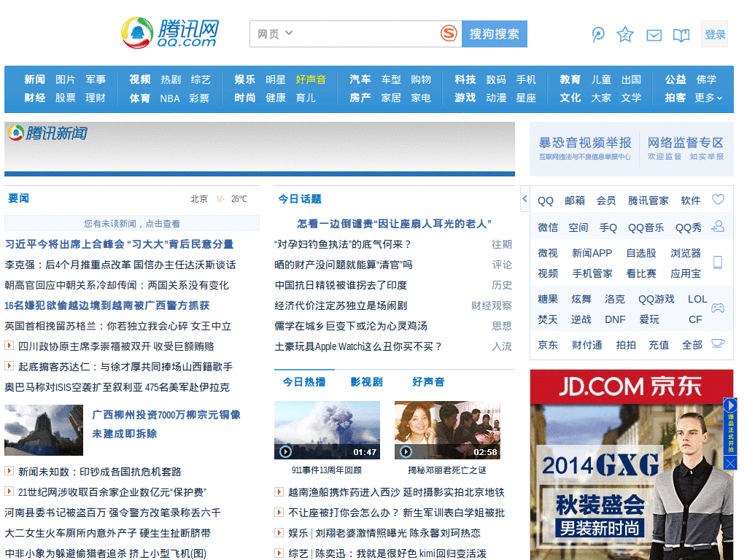747x560 pixels.
Task: Switch to the 今日热播 tab
Action: pos(304,382)
